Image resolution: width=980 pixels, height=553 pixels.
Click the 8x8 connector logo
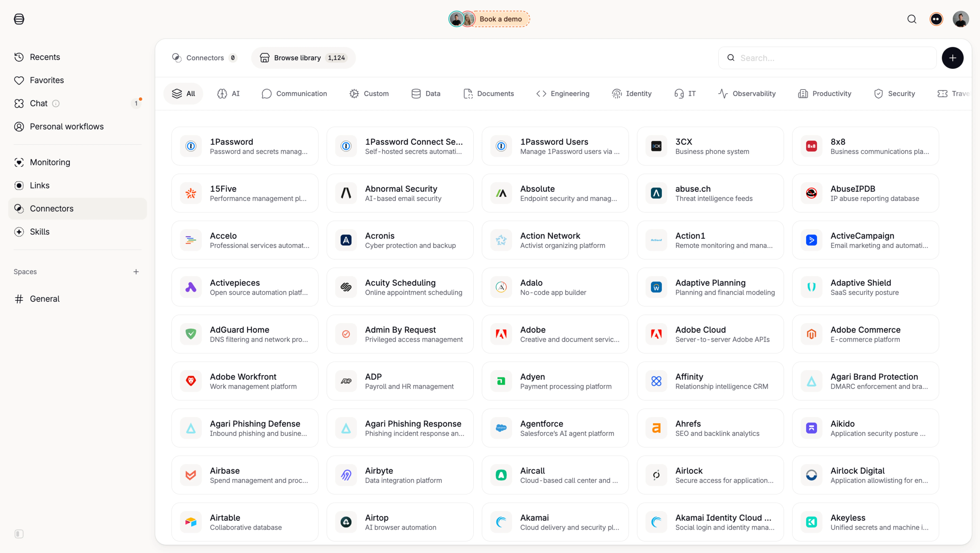pyautogui.click(x=811, y=146)
